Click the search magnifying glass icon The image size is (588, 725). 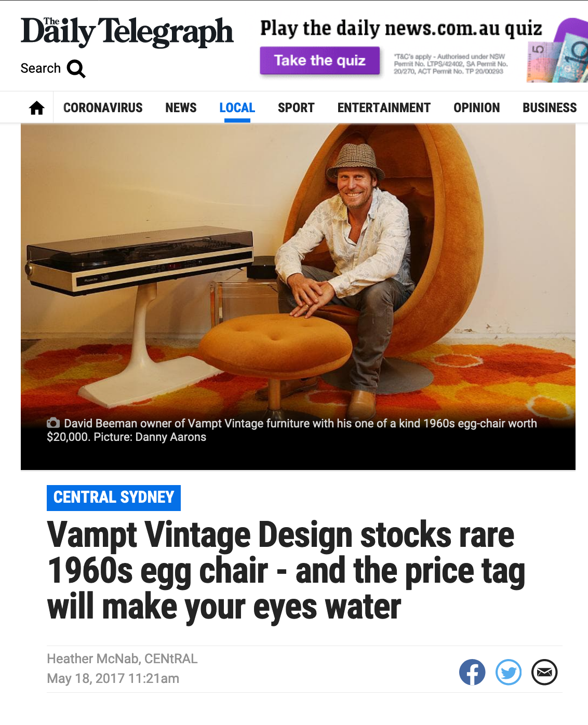click(x=76, y=69)
